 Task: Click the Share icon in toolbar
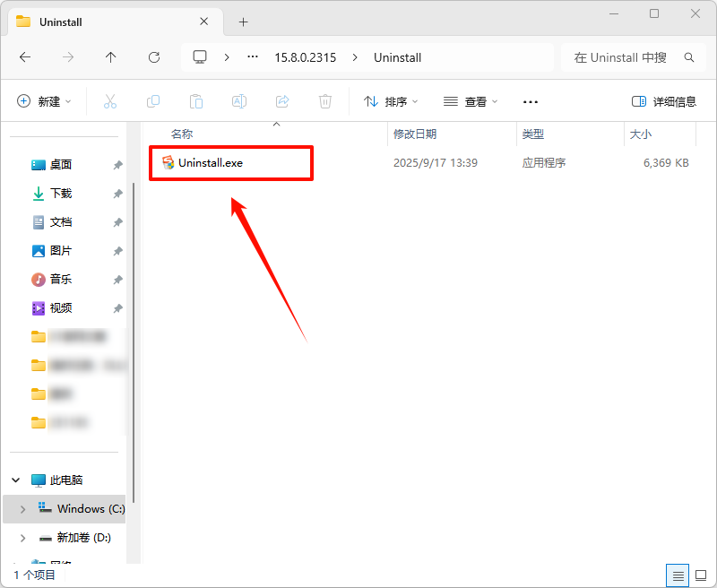tap(282, 101)
